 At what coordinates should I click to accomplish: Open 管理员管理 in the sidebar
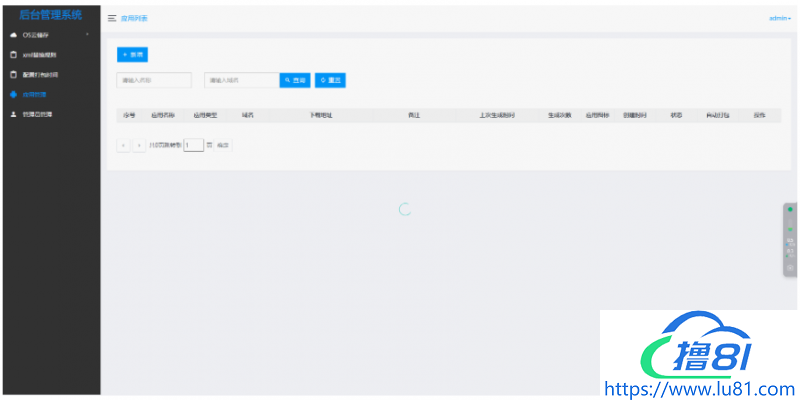38,114
